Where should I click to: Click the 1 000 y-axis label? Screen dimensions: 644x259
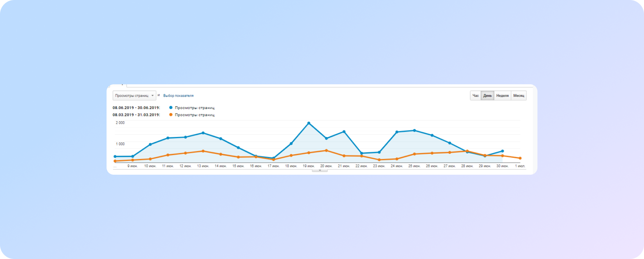pyautogui.click(x=120, y=144)
